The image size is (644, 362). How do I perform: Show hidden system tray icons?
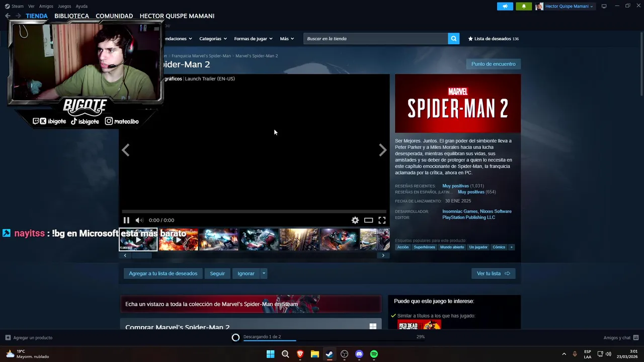click(564, 354)
